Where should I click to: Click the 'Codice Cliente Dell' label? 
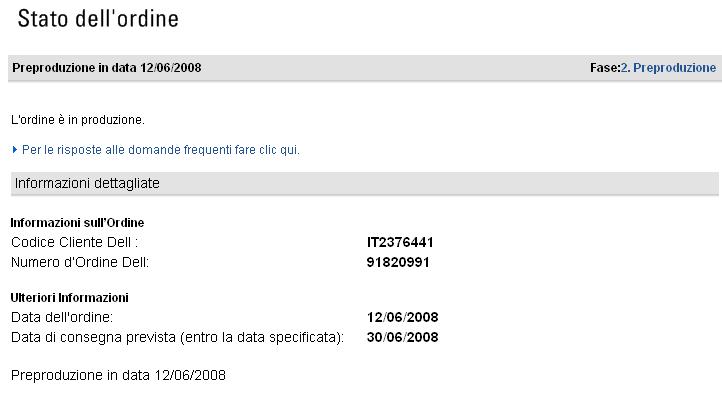click(74, 242)
